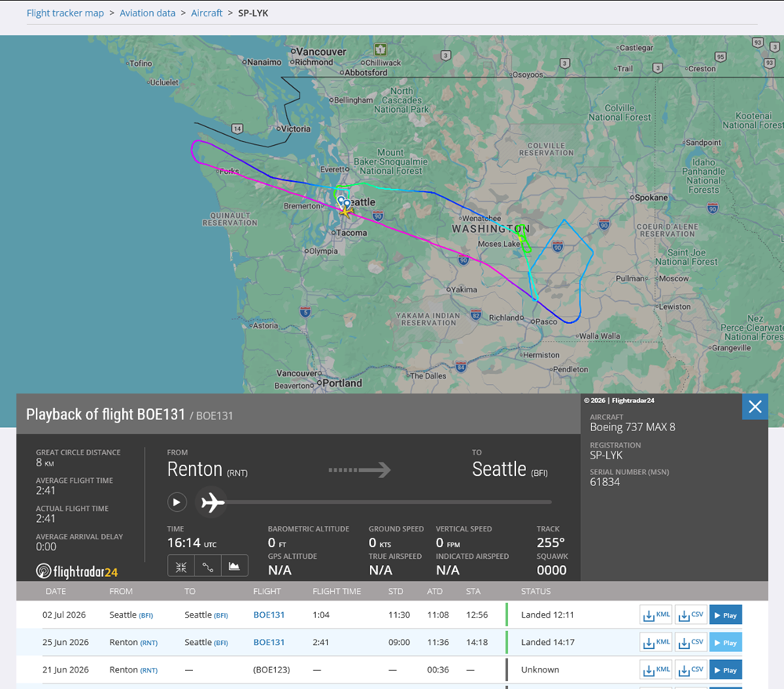Image resolution: width=784 pixels, height=689 pixels.
Task: Click the track value 255°
Action: 550,543
